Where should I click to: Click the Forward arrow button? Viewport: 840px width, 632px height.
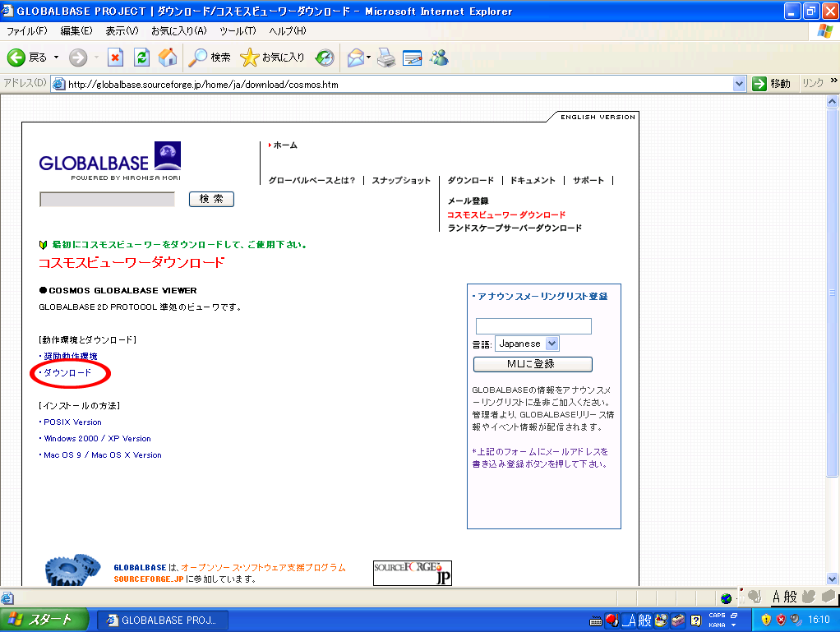coord(78,58)
